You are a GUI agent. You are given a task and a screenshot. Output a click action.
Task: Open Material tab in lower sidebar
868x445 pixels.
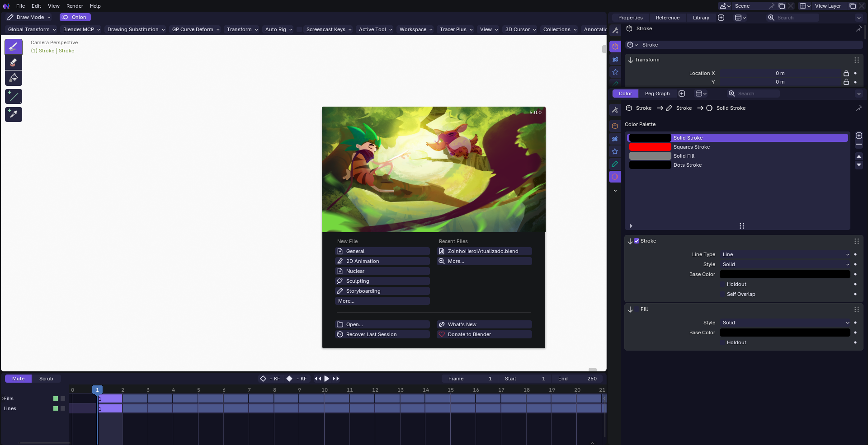pos(615,177)
